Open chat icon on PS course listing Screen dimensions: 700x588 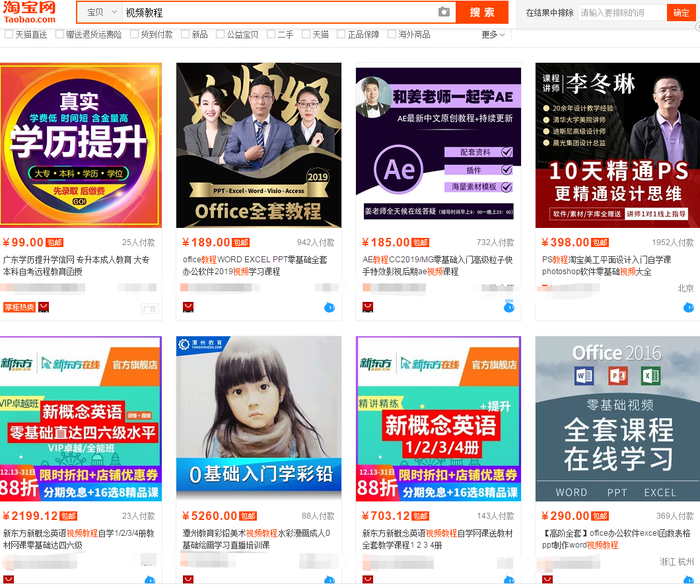(689, 307)
